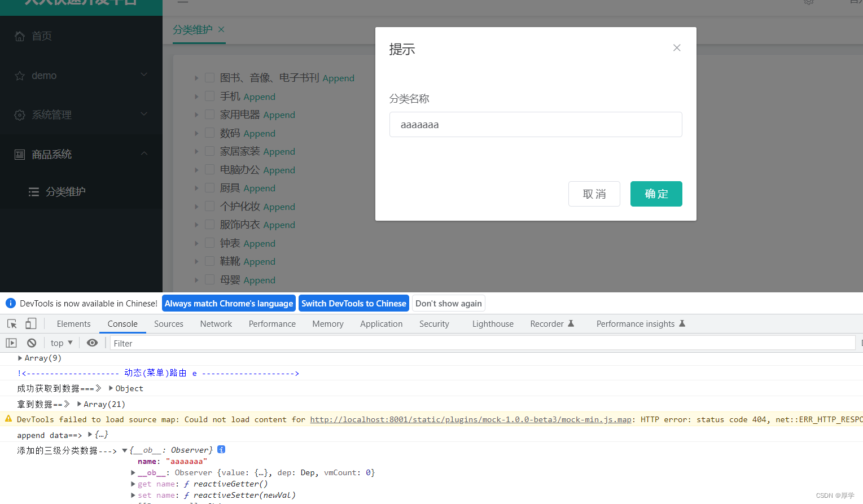The image size is (863, 504).
Task: Click Switch DevTools to Chinese
Action: (x=354, y=303)
